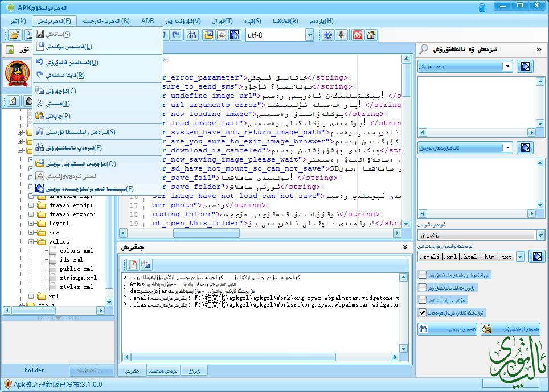The width and height of the screenshot is (549, 392).
Task: Open the (V) menu in the menu bar
Action: pyautogui.click(x=183, y=21)
